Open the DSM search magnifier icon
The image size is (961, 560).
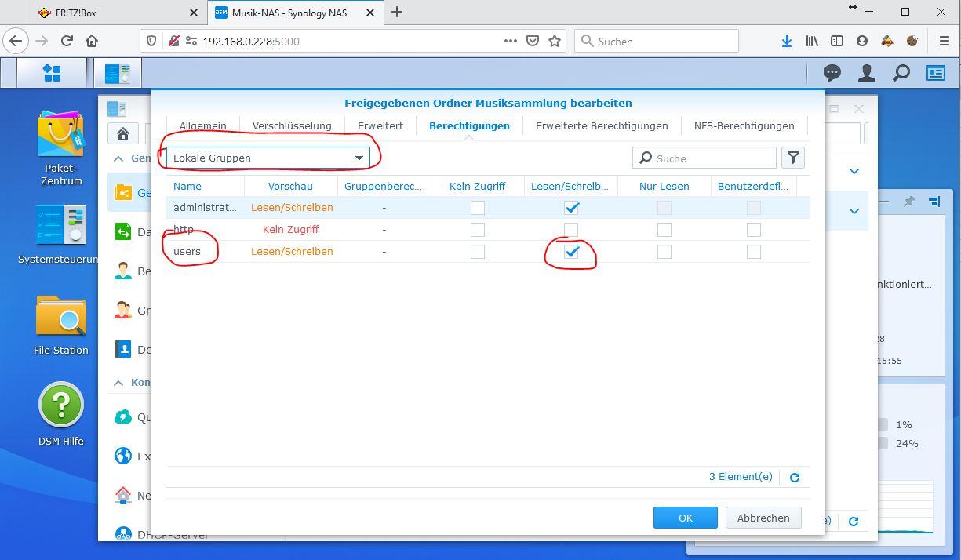(901, 73)
